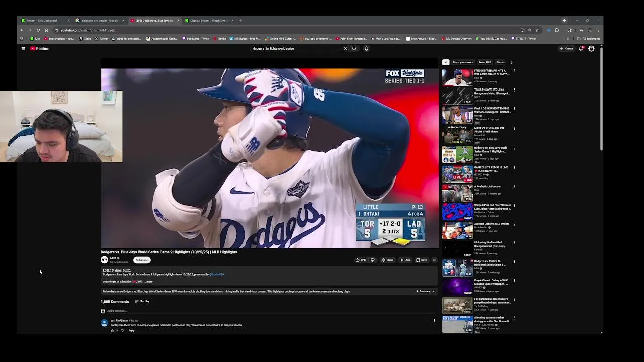The image size is (644, 362).
Task: Reply to the Yamamoto comment
Action: (x=131, y=330)
